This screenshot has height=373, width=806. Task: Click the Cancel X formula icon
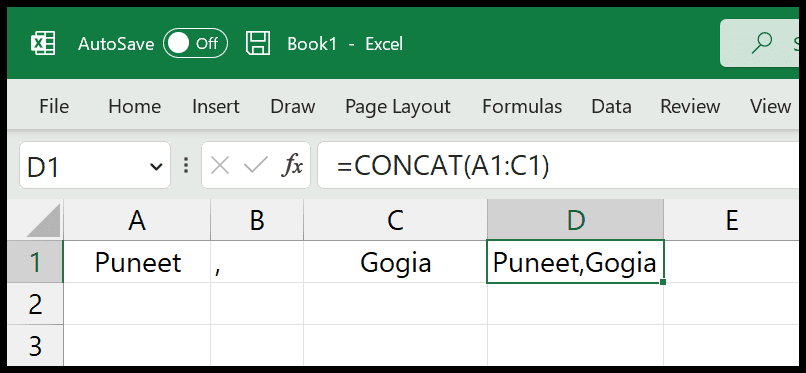pos(220,166)
